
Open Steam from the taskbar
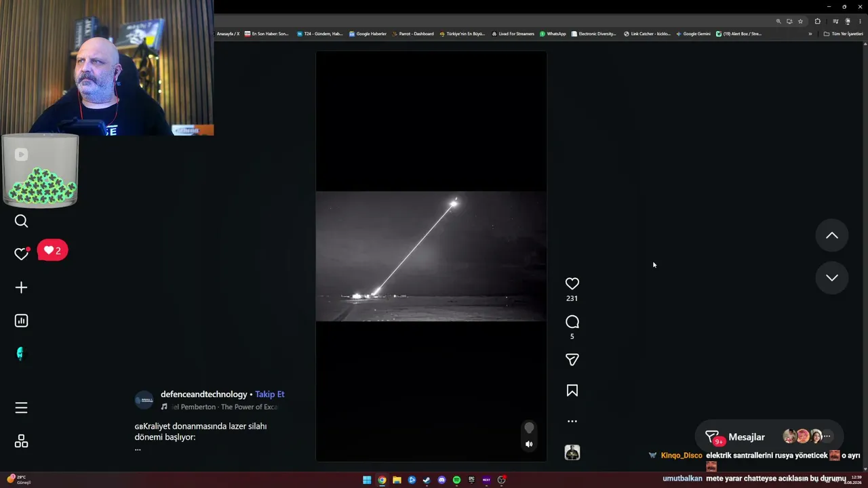(x=427, y=480)
